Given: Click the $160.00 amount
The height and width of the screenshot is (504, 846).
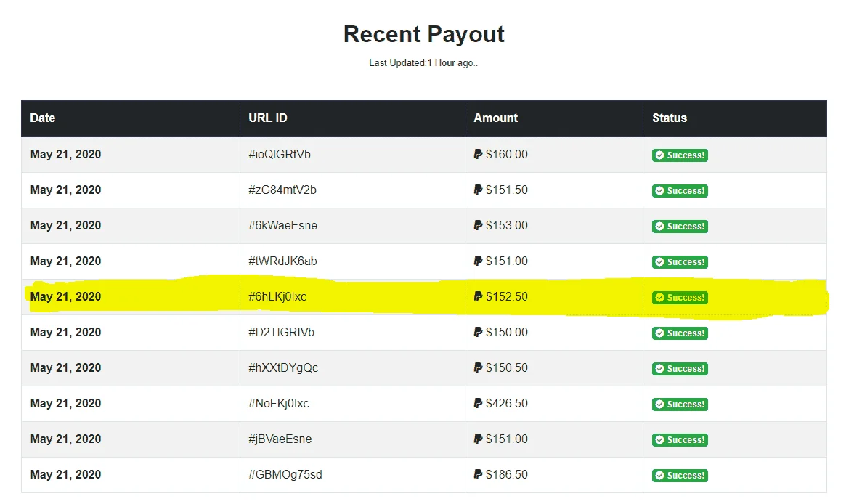Looking at the screenshot, I should [x=507, y=155].
